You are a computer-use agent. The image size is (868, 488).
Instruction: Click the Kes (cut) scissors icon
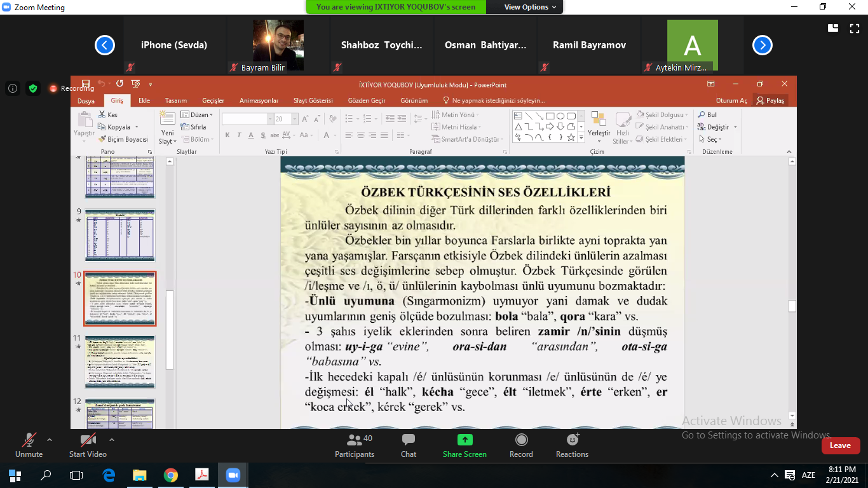click(x=102, y=115)
